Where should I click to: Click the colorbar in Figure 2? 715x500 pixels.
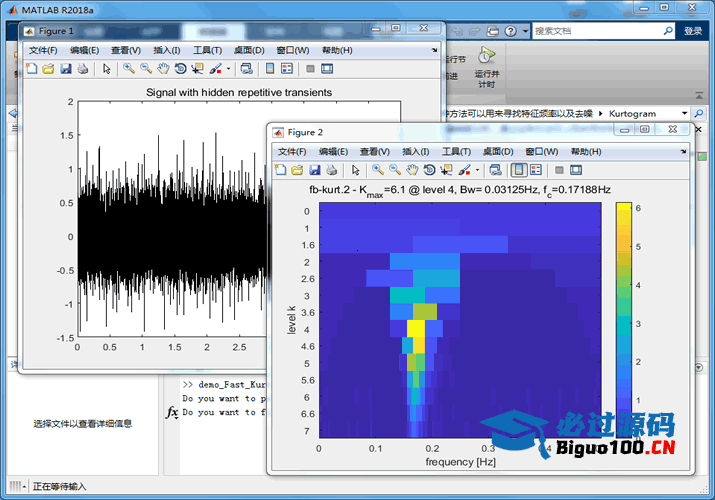[624, 318]
